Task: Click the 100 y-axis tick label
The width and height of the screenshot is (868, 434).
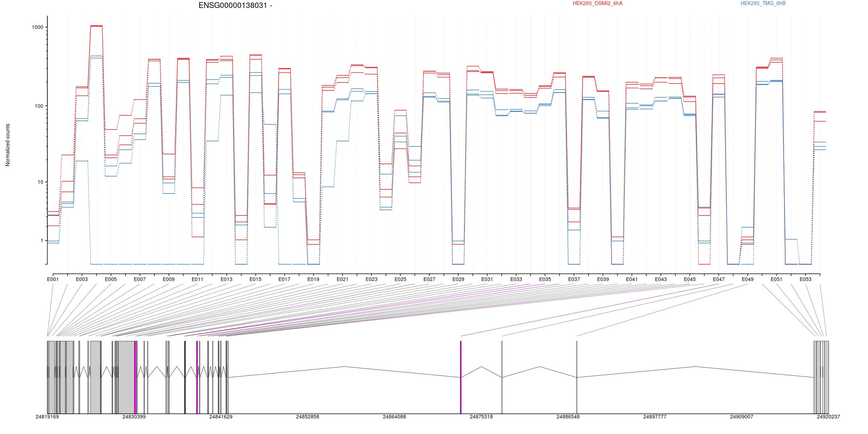Action: point(40,106)
